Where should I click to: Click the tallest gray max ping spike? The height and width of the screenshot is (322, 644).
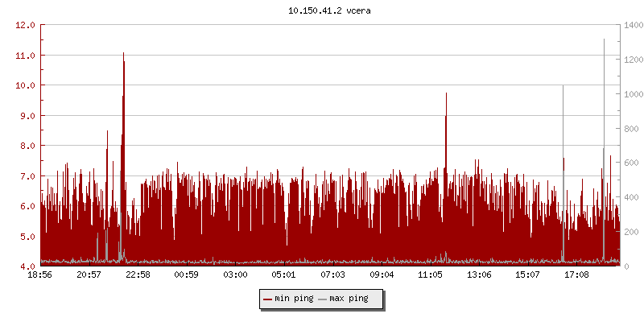(x=604, y=42)
